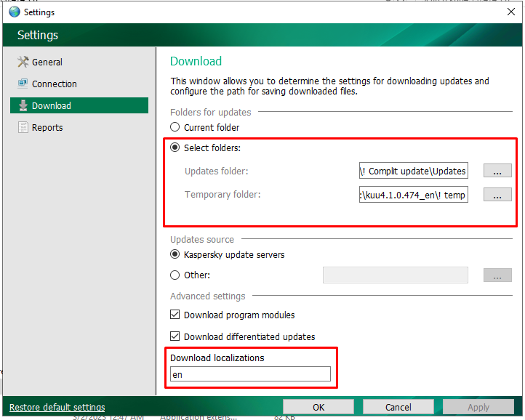Click the Apply button
This screenshot has height=420, width=525.
point(478,407)
